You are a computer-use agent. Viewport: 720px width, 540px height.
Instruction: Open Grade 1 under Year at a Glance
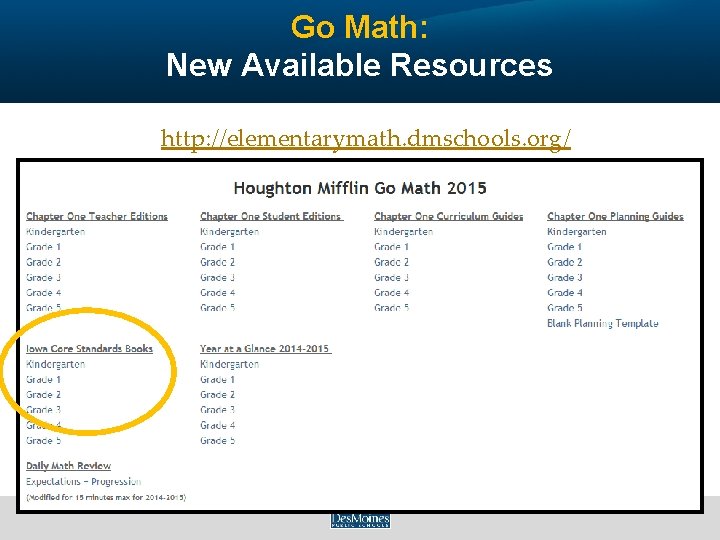click(x=218, y=379)
